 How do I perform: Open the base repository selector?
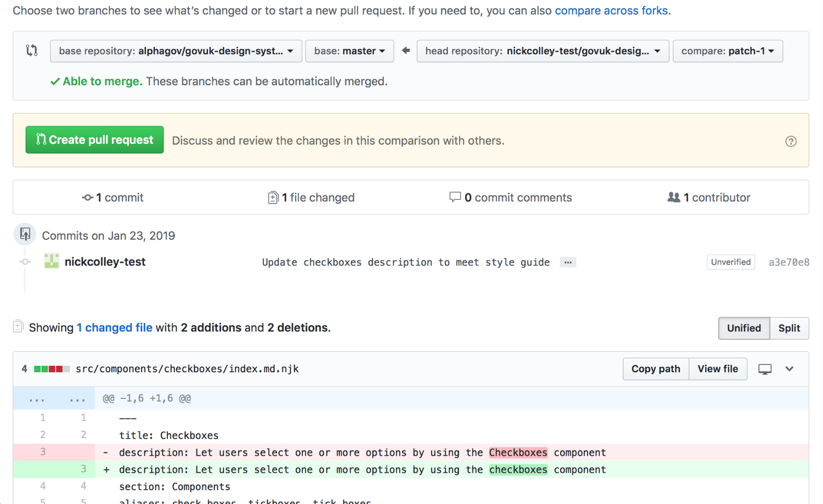coord(176,51)
